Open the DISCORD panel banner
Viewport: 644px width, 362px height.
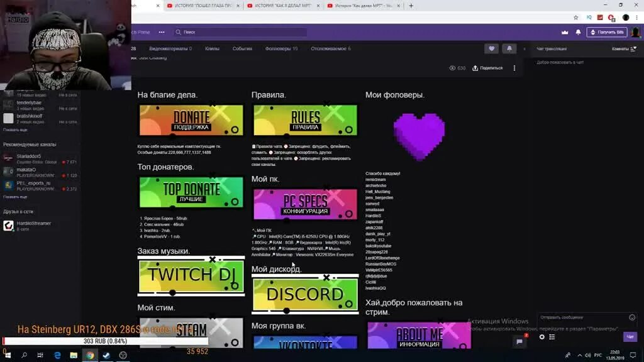click(x=305, y=294)
